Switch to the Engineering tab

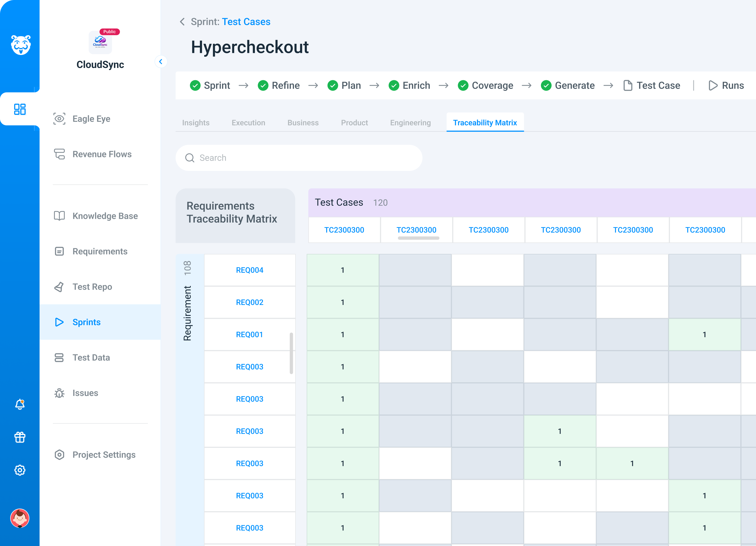pyautogui.click(x=410, y=123)
